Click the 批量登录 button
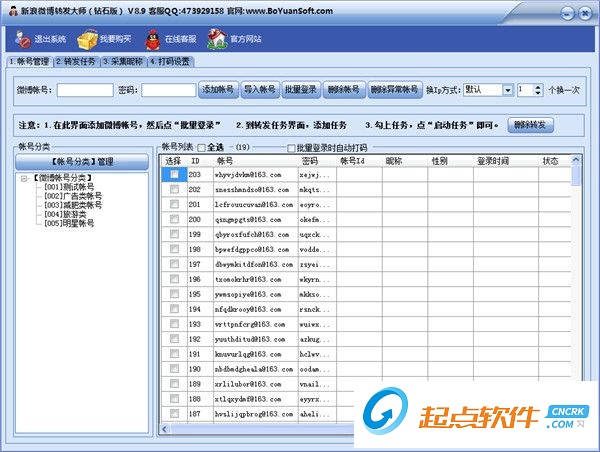The image size is (600, 452). (x=301, y=90)
